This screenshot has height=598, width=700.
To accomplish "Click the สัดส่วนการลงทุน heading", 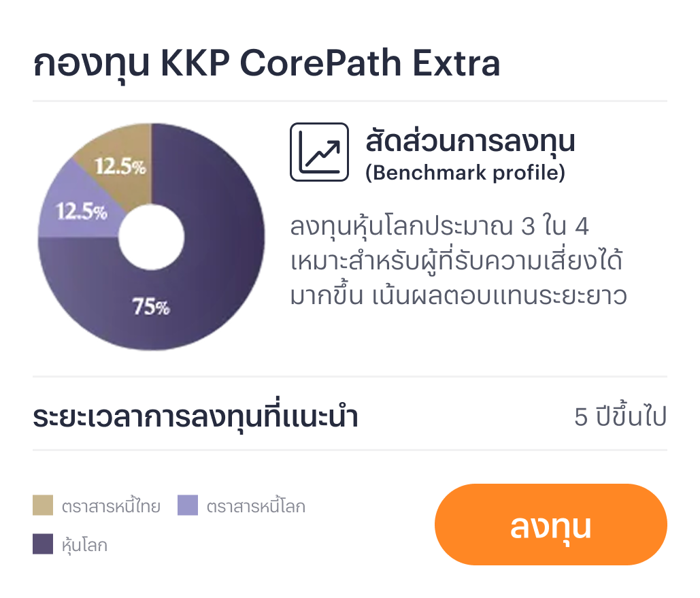I will pyautogui.click(x=470, y=142).
